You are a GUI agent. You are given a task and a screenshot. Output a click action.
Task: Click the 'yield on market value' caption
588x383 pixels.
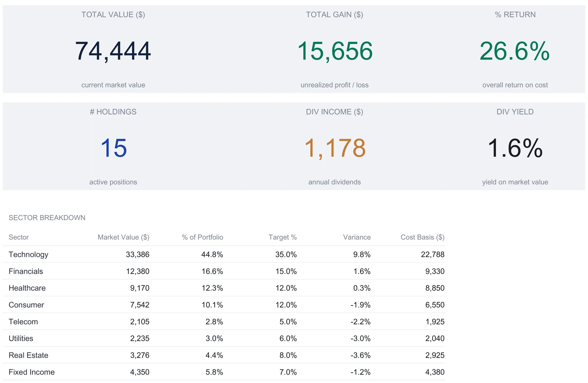pyautogui.click(x=515, y=182)
